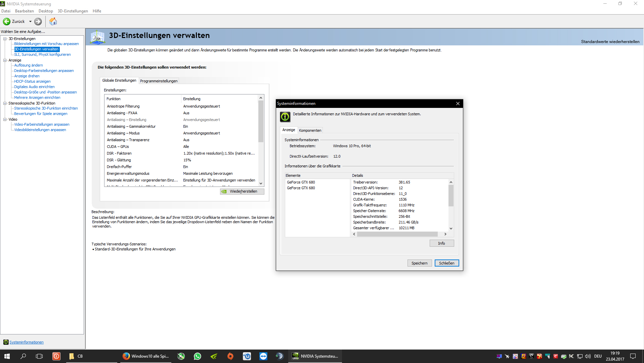Open Video-Farbeinstellungen anpassen
The height and width of the screenshot is (363, 644).
(42, 124)
